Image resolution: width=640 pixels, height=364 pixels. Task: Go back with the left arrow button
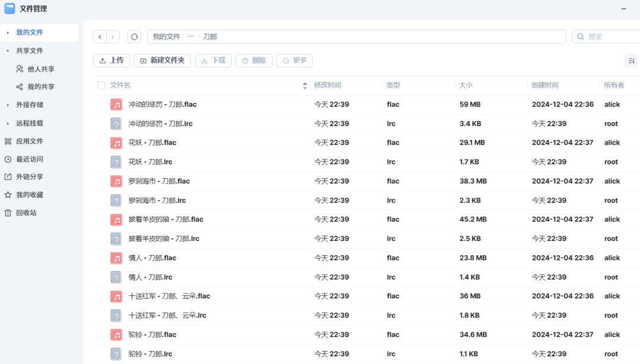[100, 37]
